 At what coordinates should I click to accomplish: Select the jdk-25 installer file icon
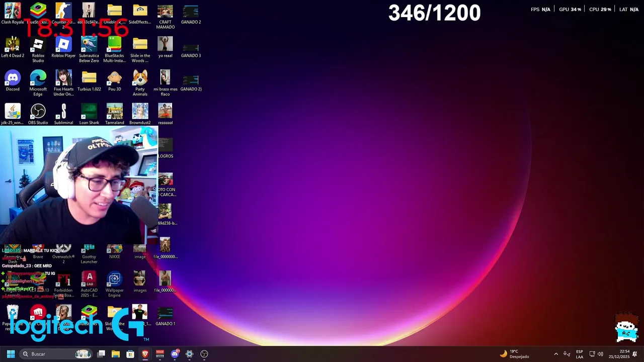13,114
